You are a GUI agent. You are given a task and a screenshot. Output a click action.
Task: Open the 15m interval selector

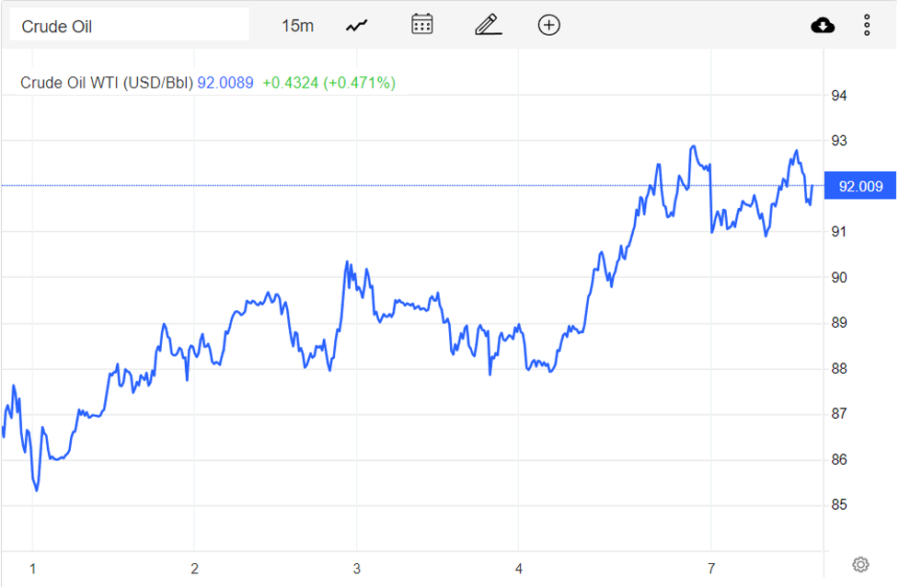[297, 26]
